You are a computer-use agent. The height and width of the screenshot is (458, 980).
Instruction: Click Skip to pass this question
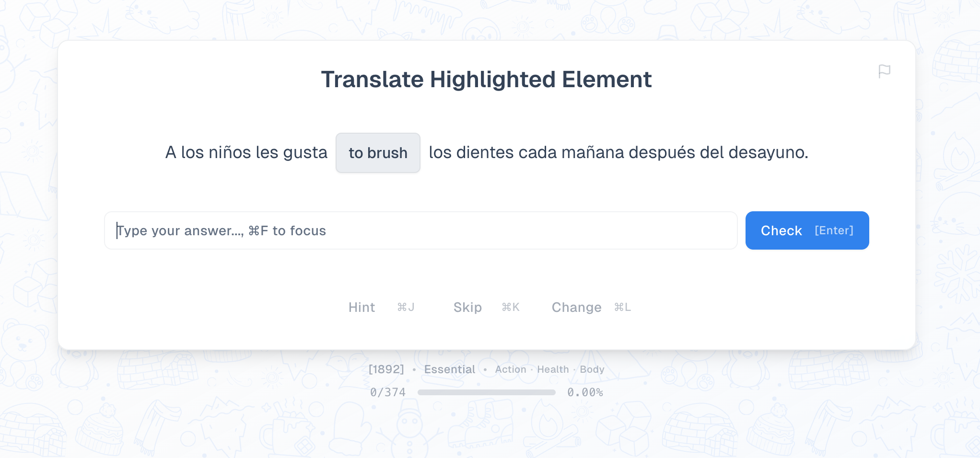click(467, 307)
